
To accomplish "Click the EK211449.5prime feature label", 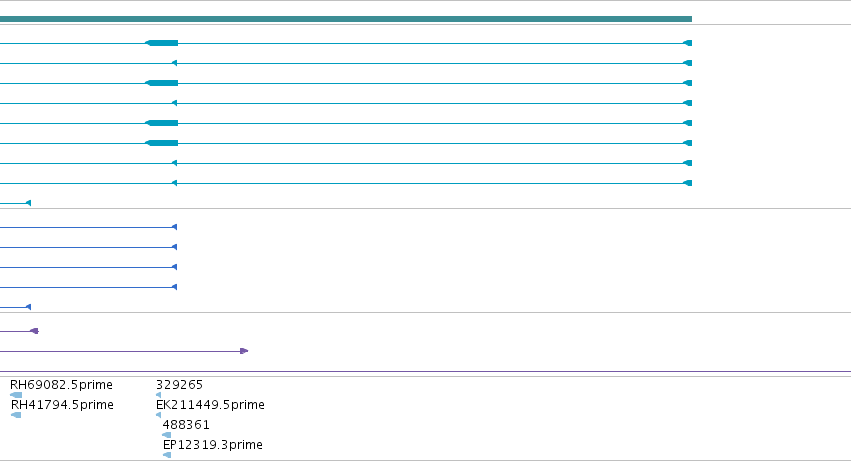I will [x=210, y=405].
